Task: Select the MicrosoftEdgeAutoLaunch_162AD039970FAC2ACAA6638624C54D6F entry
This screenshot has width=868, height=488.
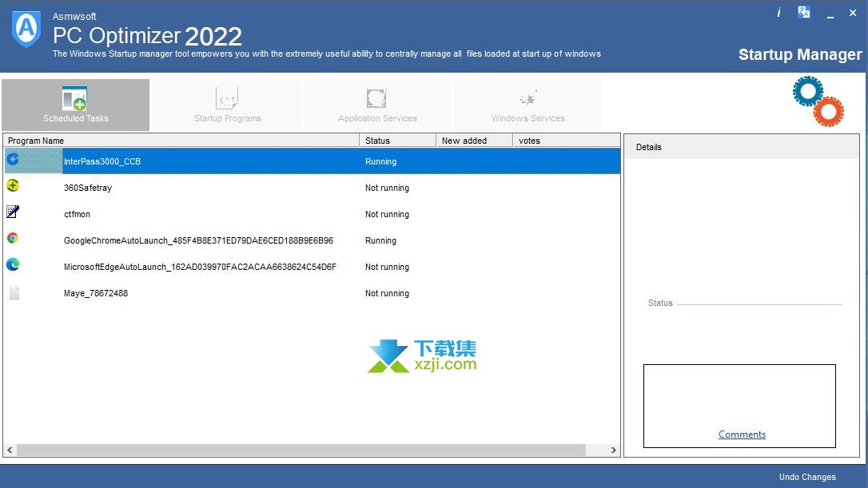Action: point(200,267)
